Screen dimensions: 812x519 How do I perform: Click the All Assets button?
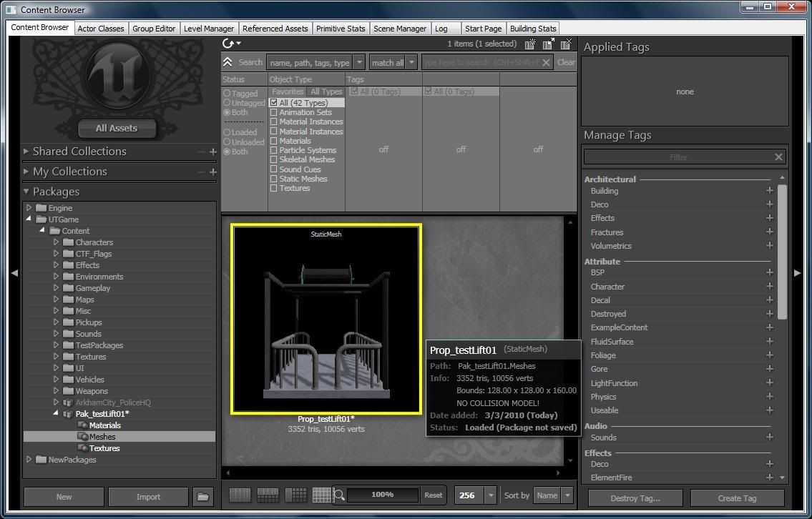(x=117, y=129)
